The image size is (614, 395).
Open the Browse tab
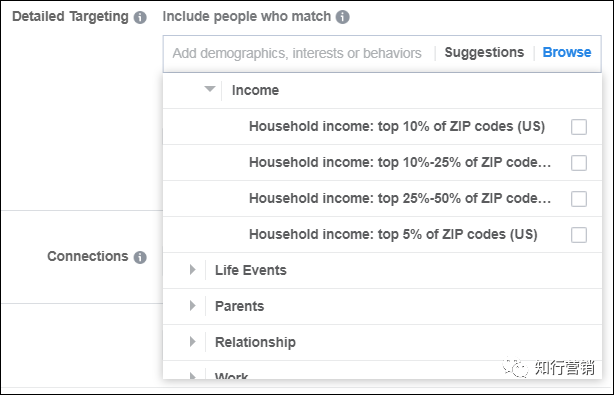point(567,52)
